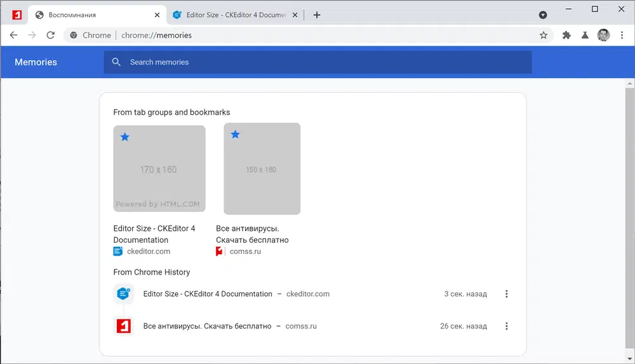Click ckeditor.com domain in history row
Viewport: 635px width, 364px height.
click(x=308, y=294)
